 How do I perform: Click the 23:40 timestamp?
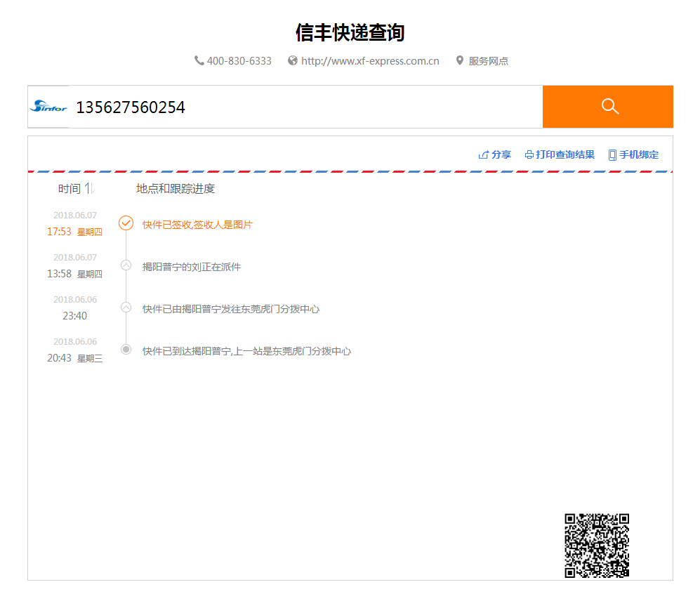74,316
